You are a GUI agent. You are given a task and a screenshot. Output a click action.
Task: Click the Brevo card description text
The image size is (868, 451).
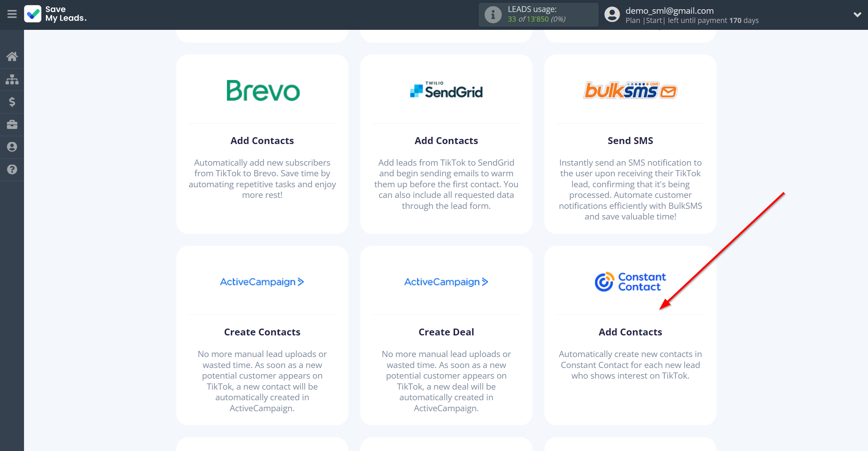click(262, 179)
